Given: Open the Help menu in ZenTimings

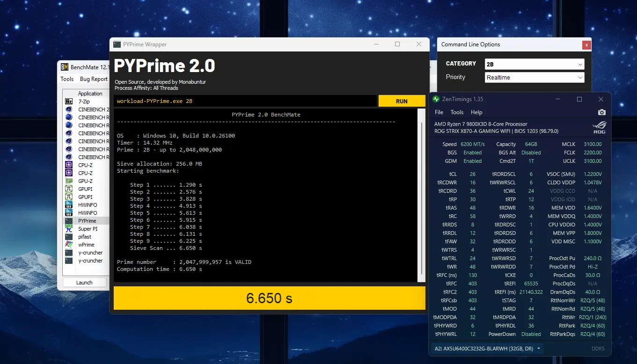Looking at the screenshot, I should point(476,112).
